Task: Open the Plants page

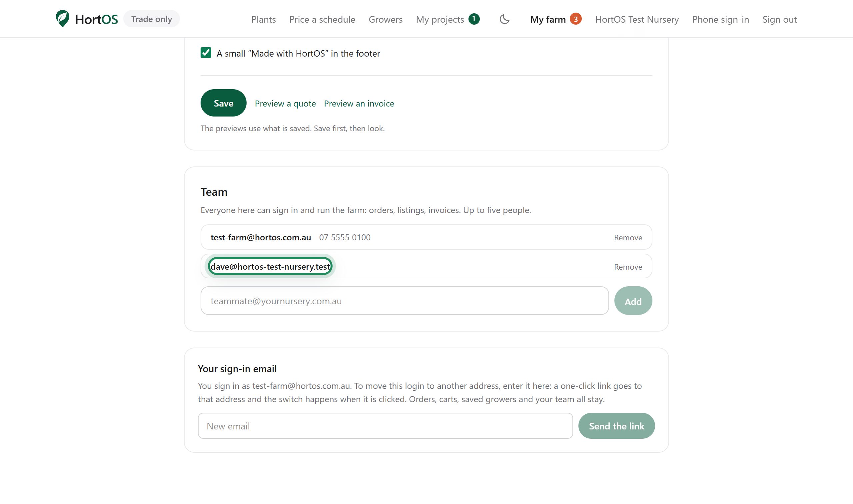Action: (263, 19)
